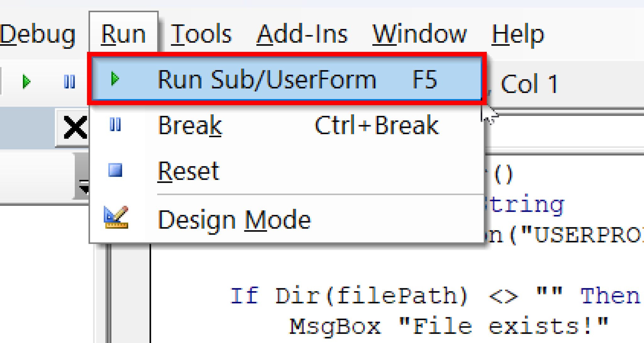
Task: Open the Help menu
Action: pos(518,34)
